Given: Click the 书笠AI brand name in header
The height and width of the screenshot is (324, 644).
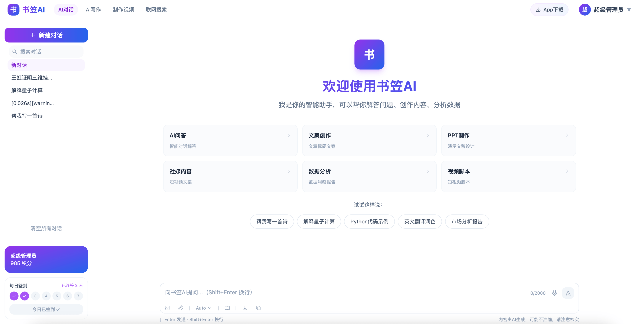Looking at the screenshot, I should 34,10.
